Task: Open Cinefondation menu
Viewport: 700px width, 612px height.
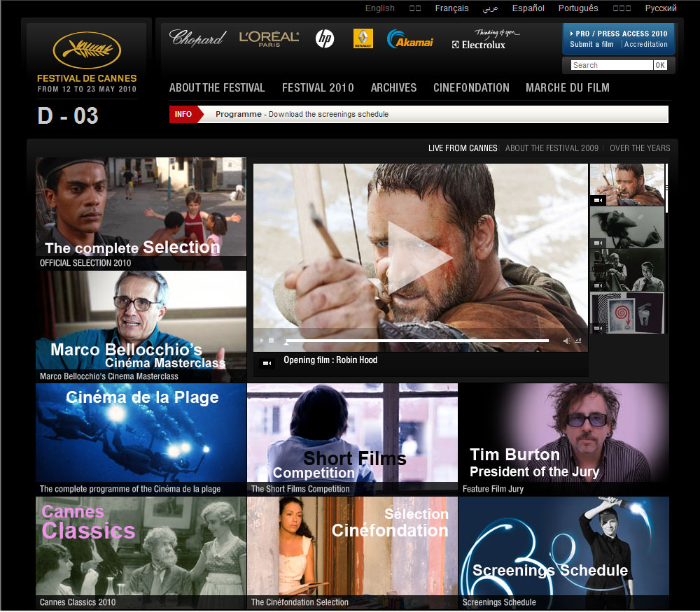Action: point(471,87)
